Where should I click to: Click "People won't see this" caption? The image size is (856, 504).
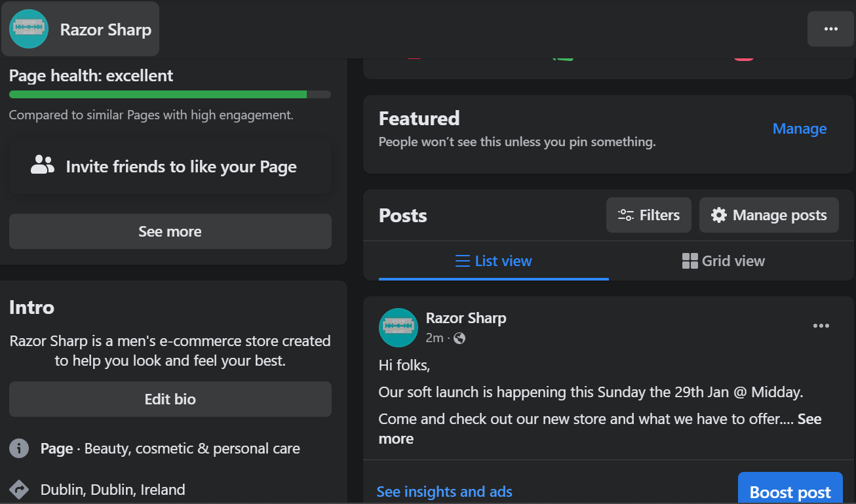point(517,142)
